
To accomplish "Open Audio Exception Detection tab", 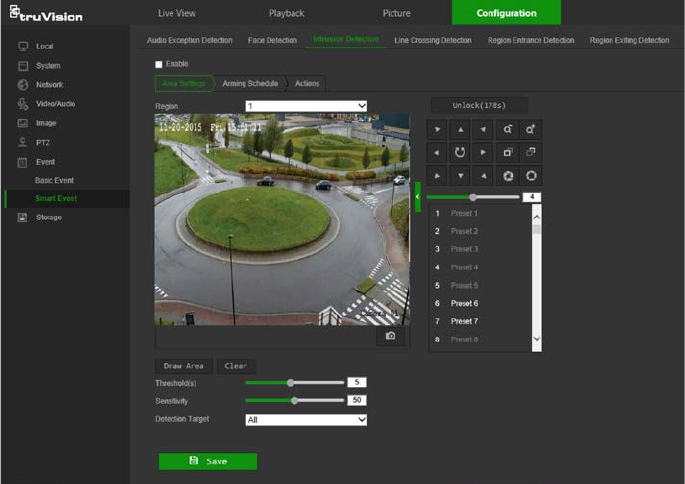I will click(x=190, y=40).
